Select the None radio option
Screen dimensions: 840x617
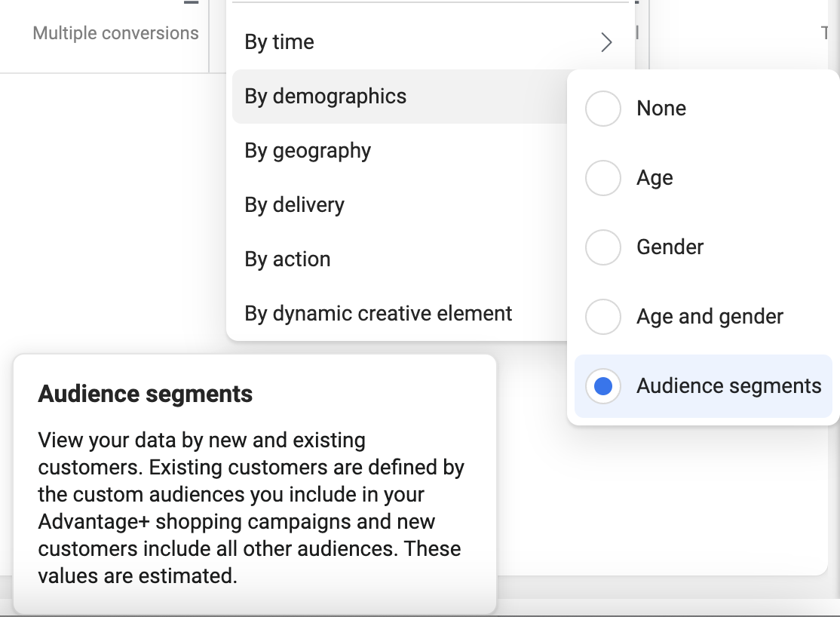pyautogui.click(x=602, y=109)
